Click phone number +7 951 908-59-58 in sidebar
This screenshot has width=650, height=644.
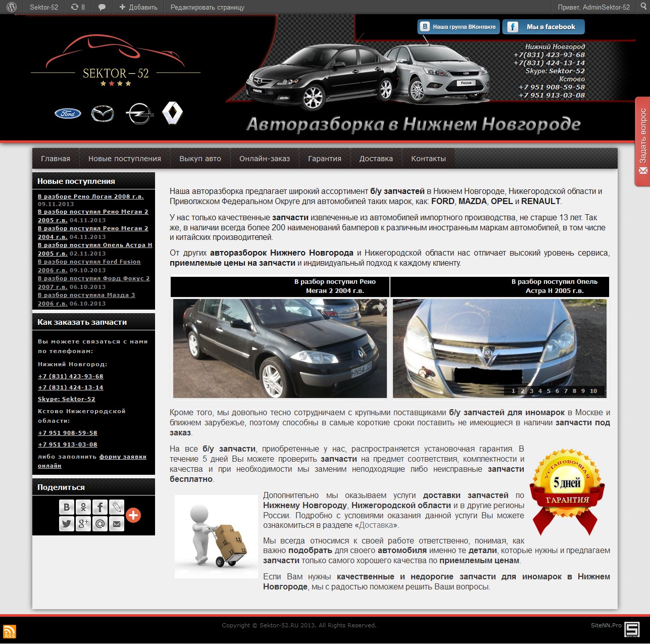tap(68, 433)
